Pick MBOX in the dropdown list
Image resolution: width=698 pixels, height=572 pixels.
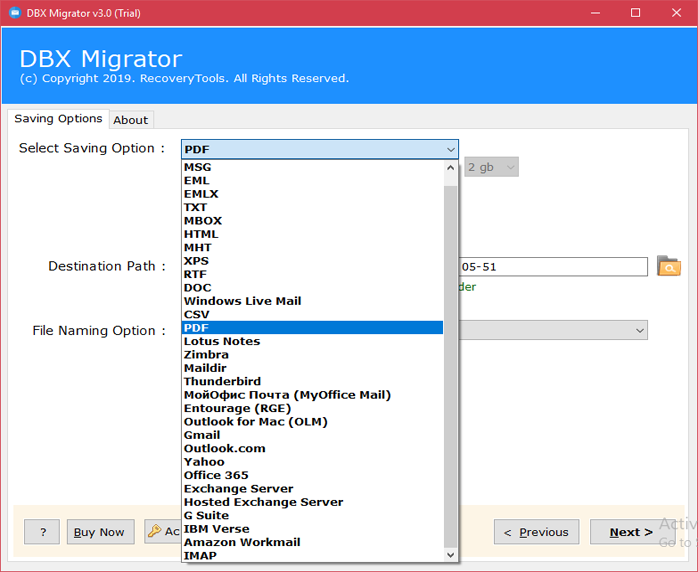(312, 220)
